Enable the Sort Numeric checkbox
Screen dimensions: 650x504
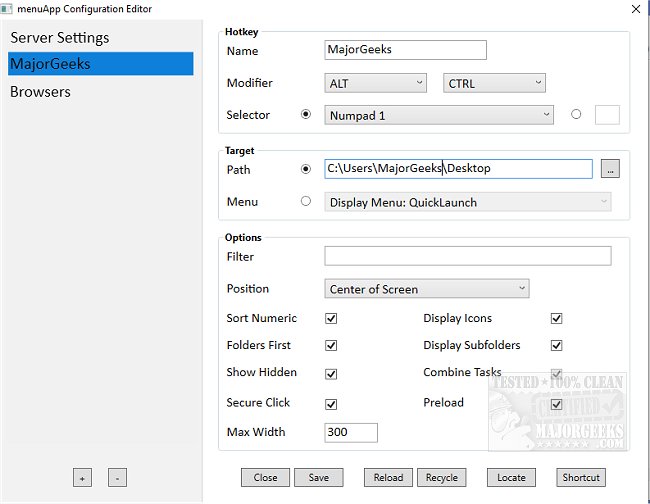pos(331,319)
